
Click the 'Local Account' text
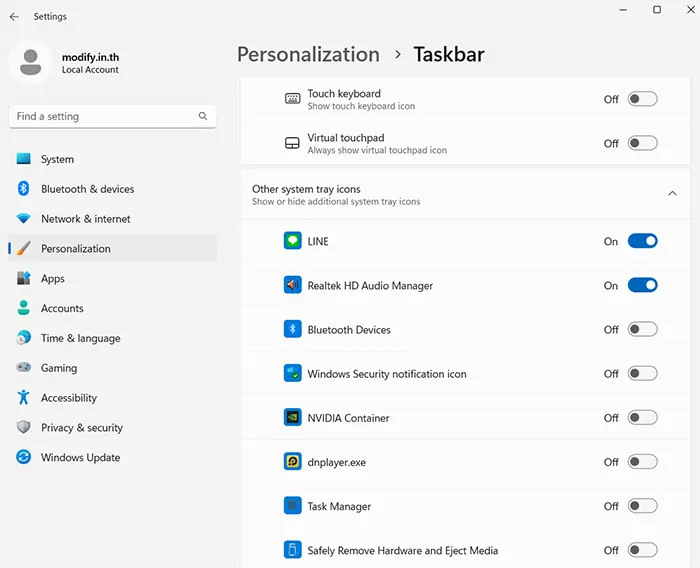click(x=90, y=70)
